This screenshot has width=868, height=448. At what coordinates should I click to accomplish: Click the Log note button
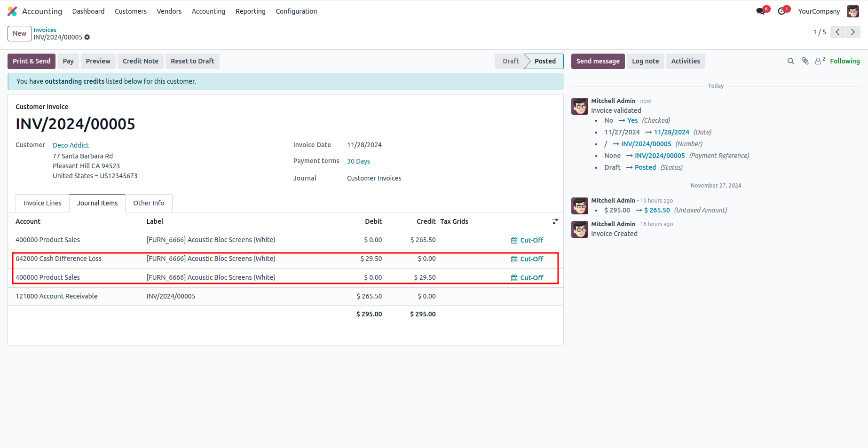(646, 61)
